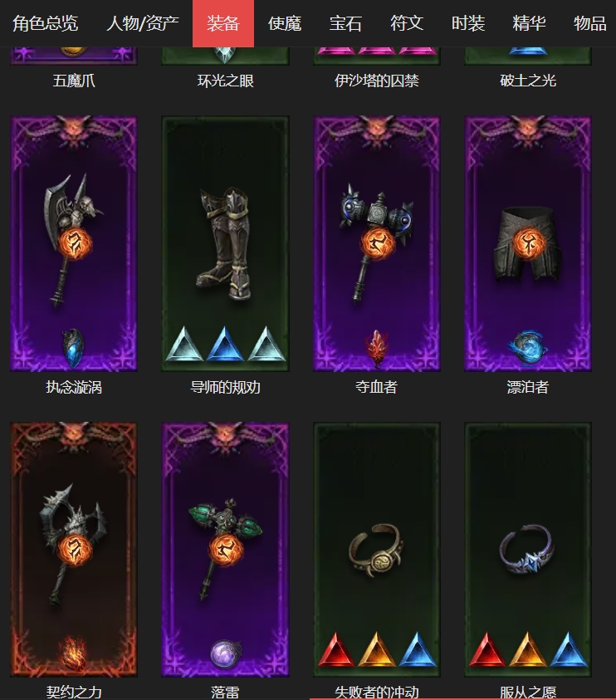Open the 契约之力 red-framed equipment card
The width and height of the screenshot is (616, 700).
tap(74, 550)
